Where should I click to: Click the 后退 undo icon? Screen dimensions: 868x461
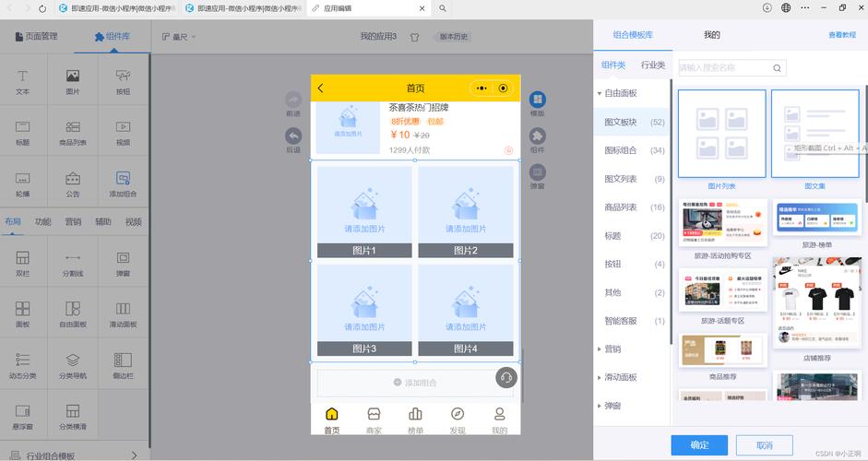pos(292,136)
